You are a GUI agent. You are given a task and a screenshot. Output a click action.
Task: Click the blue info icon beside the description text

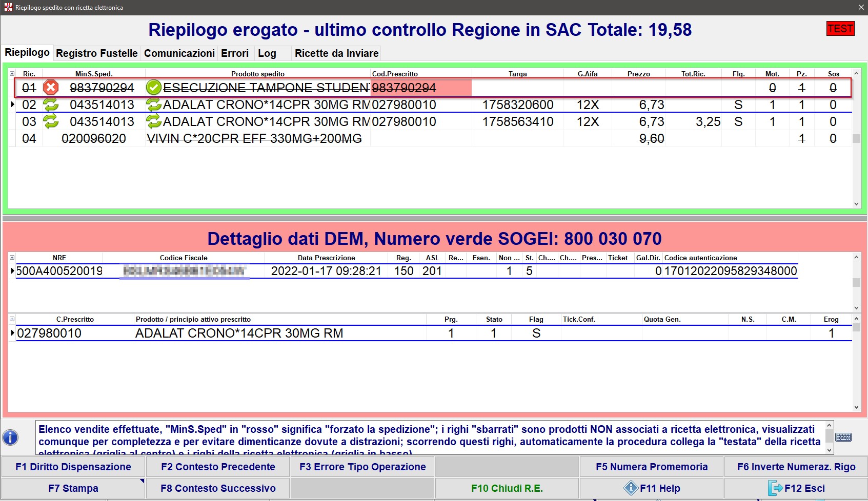10,437
